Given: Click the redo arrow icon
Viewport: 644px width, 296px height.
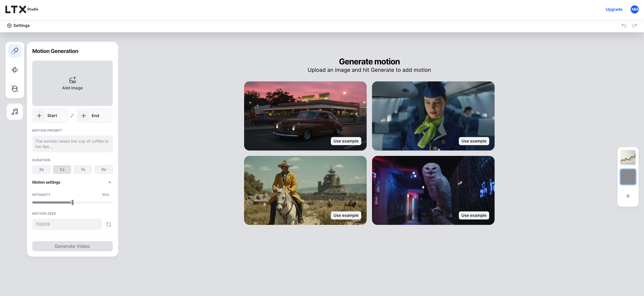Looking at the screenshot, I should click(634, 26).
